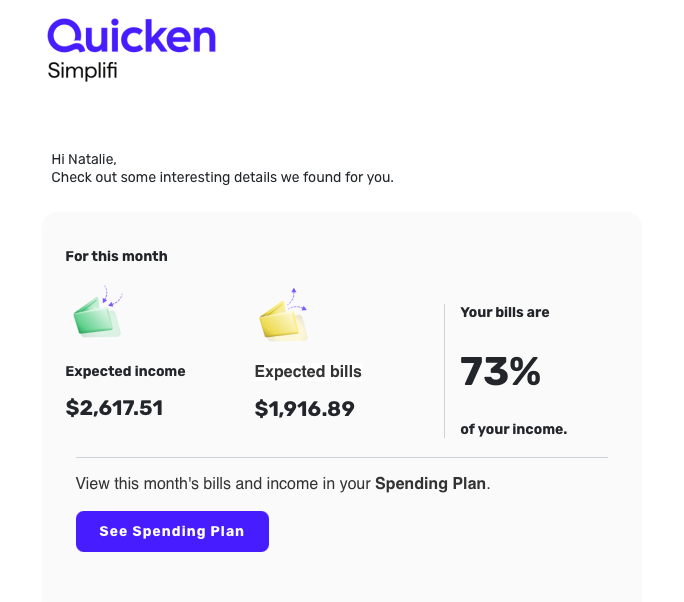684x602 pixels.
Task: Click the Simplifi wordmark under Quicken
Action: pyautogui.click(x=82, y=71)
